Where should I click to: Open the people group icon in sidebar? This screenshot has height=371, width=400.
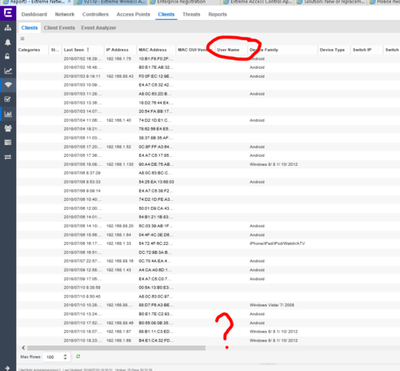(x=8, y=128)
